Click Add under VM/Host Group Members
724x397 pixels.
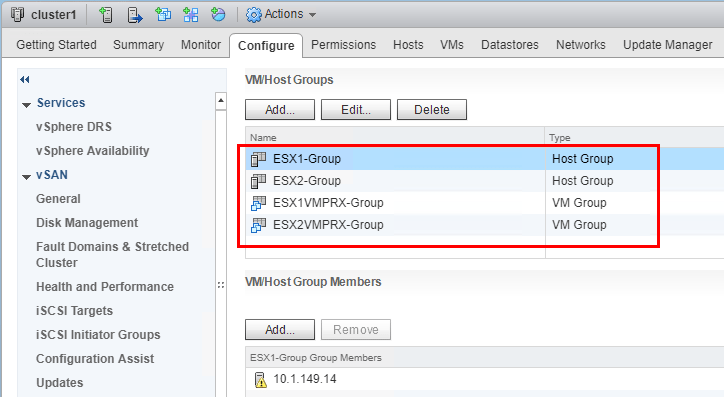[x=280, y=330]
